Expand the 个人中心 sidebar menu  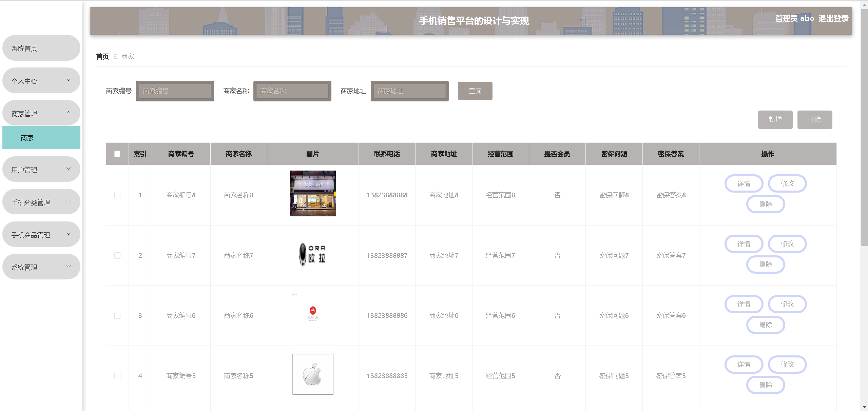click(41, 81)
